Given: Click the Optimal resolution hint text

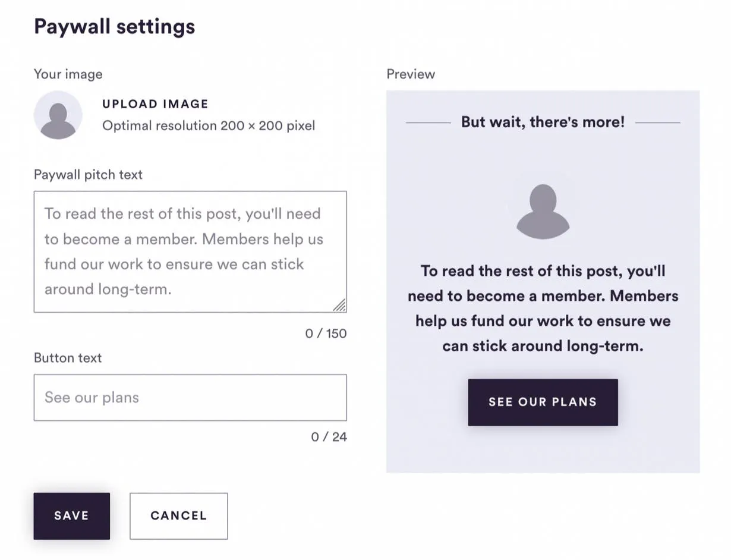Looking at the screenshot, I should click(x=209, y=126).
